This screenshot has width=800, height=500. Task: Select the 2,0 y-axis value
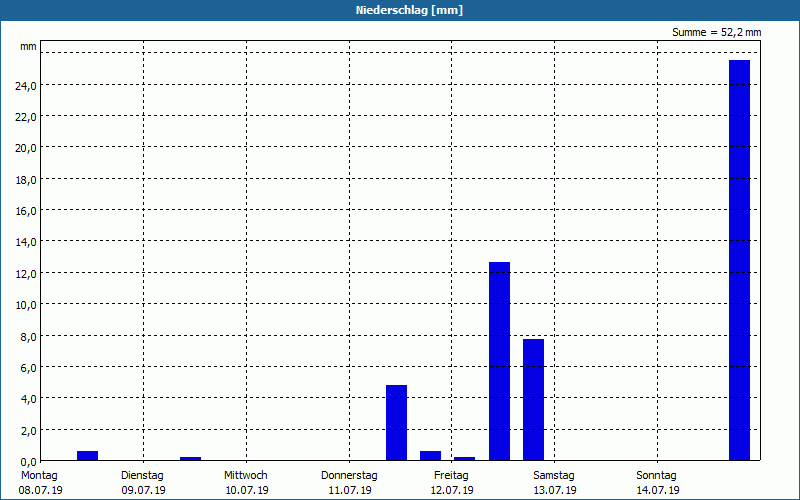pos(28,430)
